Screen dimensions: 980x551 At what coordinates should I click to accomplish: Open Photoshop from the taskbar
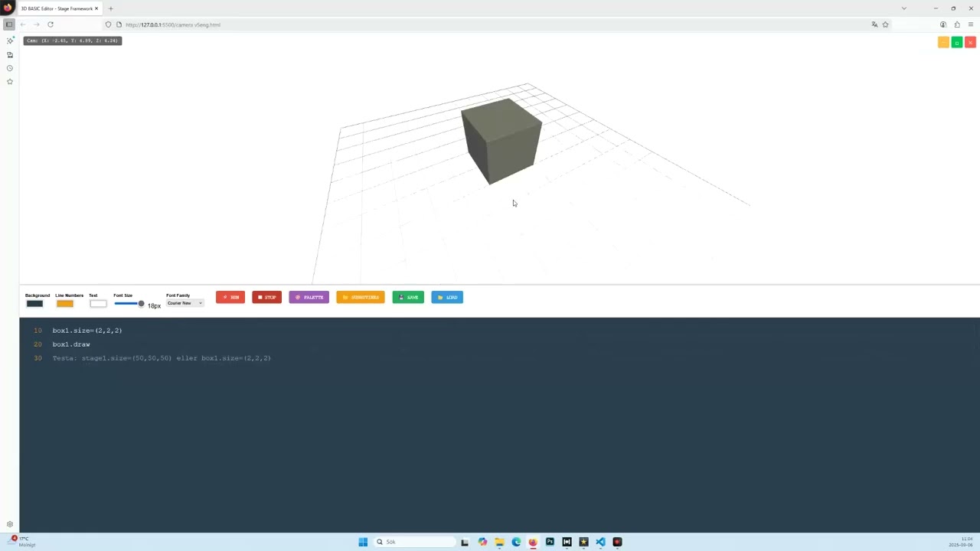(550, 542)
